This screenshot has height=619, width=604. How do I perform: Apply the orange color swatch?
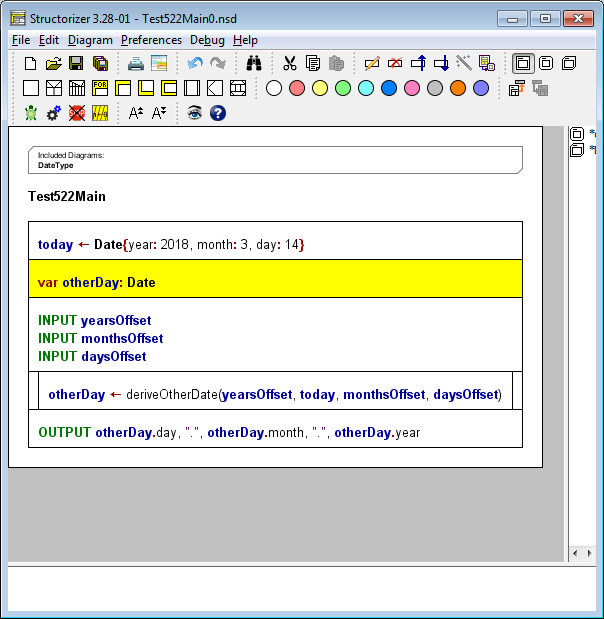(x=458, y=88)
